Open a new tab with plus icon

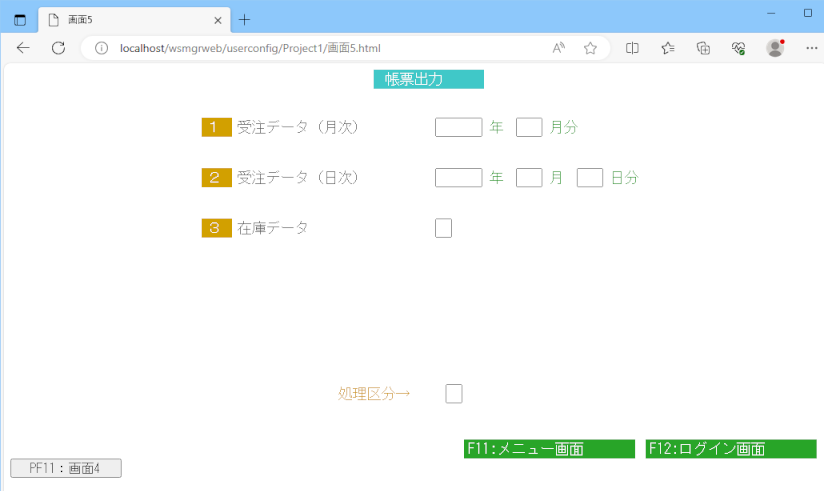click(244, 20)
